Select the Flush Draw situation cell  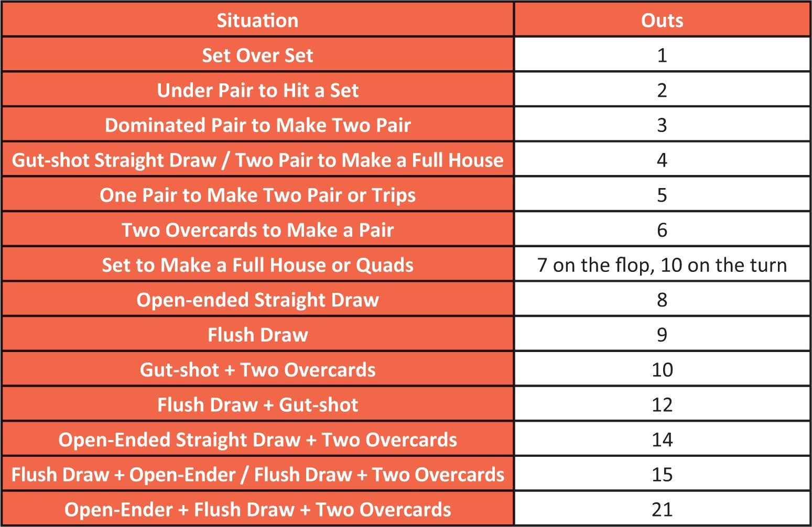tap(257, 335)
